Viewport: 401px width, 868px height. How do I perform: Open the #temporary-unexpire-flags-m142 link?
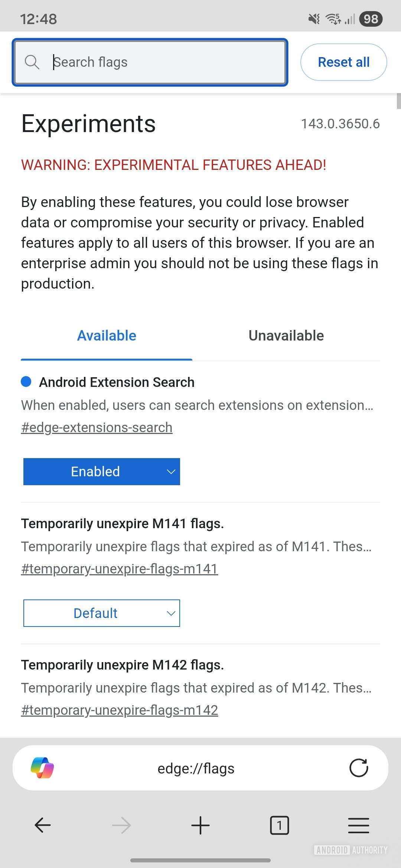pos(120,710)
